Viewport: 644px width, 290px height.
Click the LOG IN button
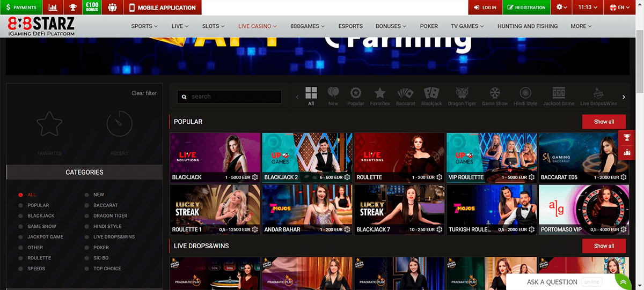(485, 8)
